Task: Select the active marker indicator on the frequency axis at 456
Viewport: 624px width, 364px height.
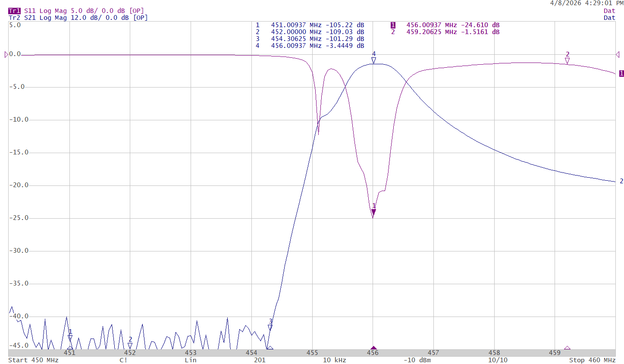Action: click(x=373, y=348)
